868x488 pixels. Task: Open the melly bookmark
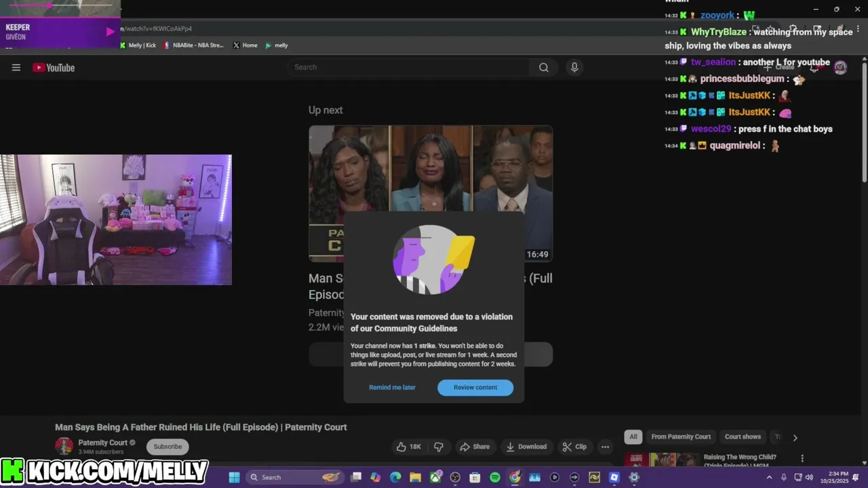pos(277,45)
